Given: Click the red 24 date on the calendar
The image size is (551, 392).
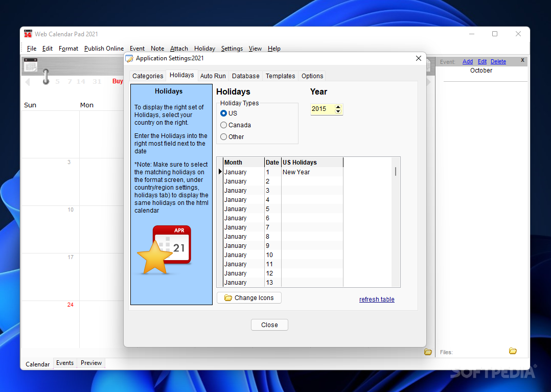Looking at the screenshot, I should point(71,305).
